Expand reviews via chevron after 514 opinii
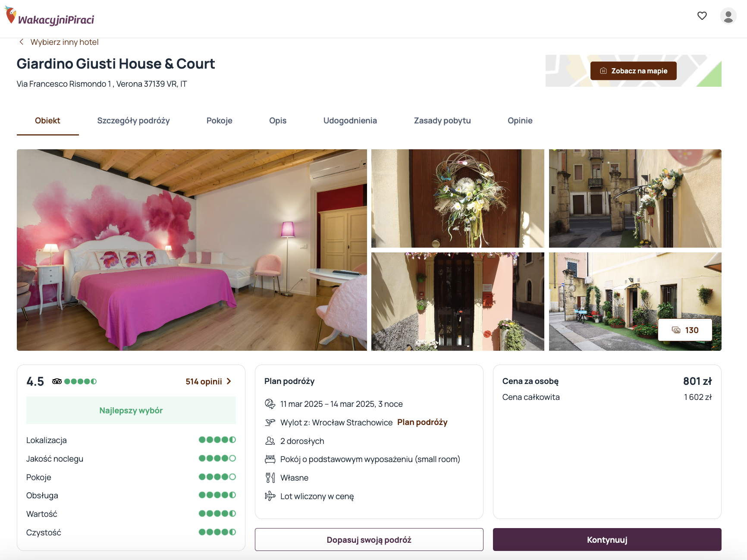 click(x=229, y=381)
